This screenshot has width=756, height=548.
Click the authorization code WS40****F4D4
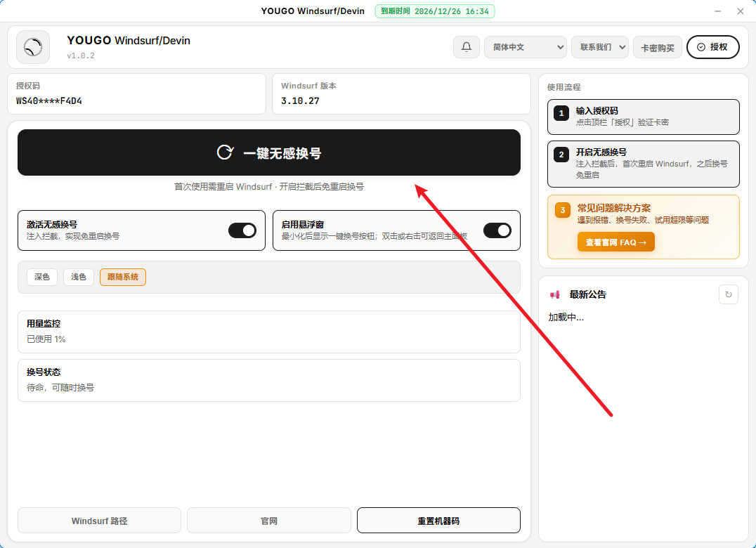tap(49, 100)
